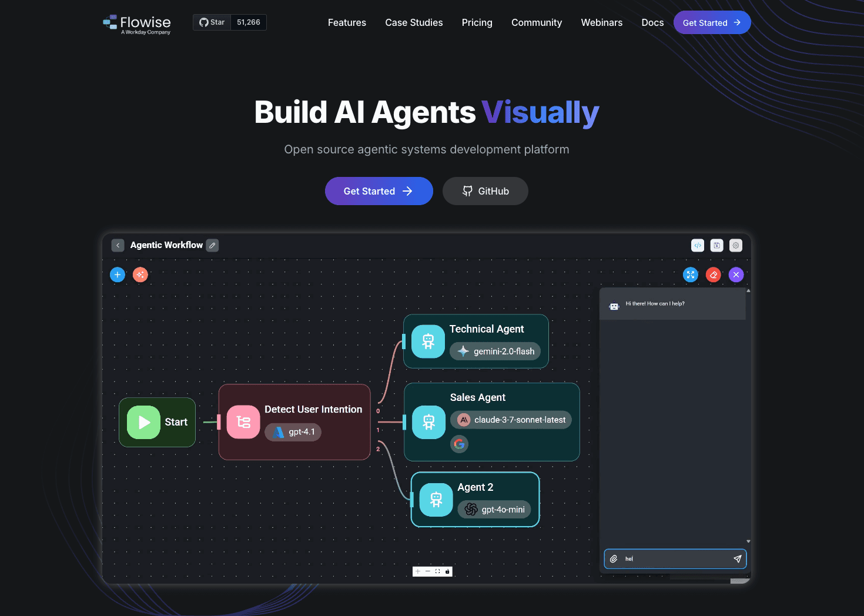
Task: Click the Technical Agent robot icon
Action: click(428, 342)
